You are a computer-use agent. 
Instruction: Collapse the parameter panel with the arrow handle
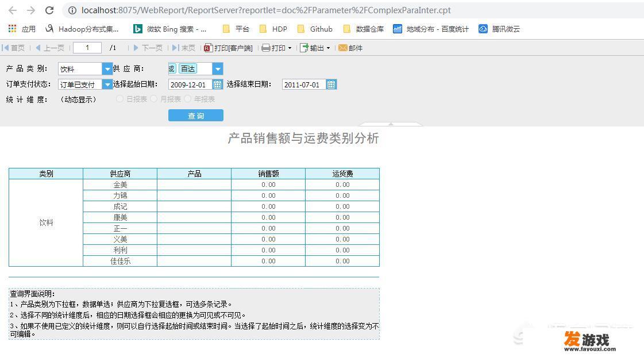pyautogui.click(x=391, y=124)
